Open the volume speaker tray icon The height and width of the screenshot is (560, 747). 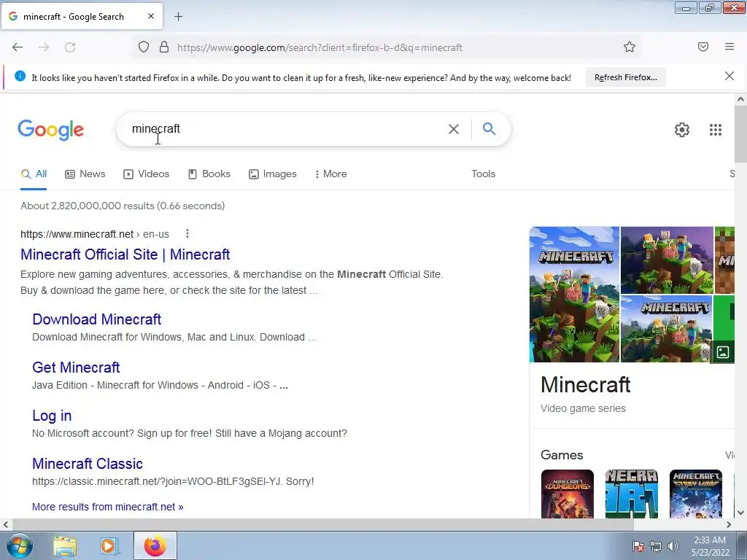point(673,546)
